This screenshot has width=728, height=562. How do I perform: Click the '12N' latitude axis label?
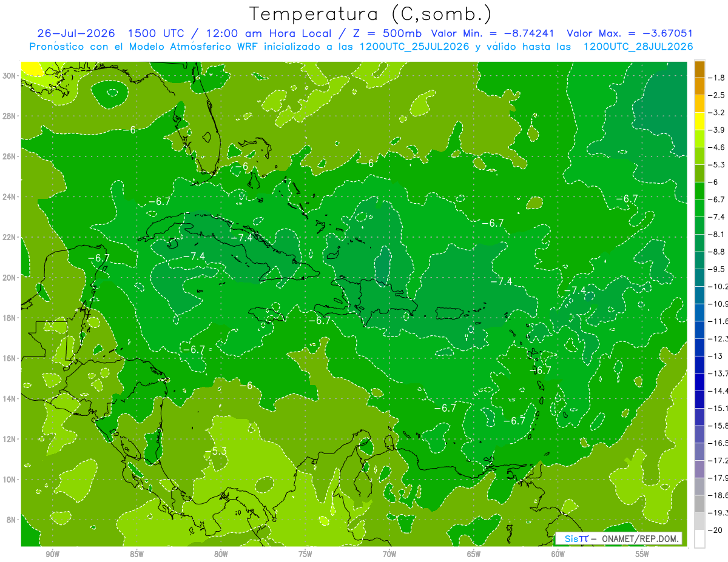(10, 439)
